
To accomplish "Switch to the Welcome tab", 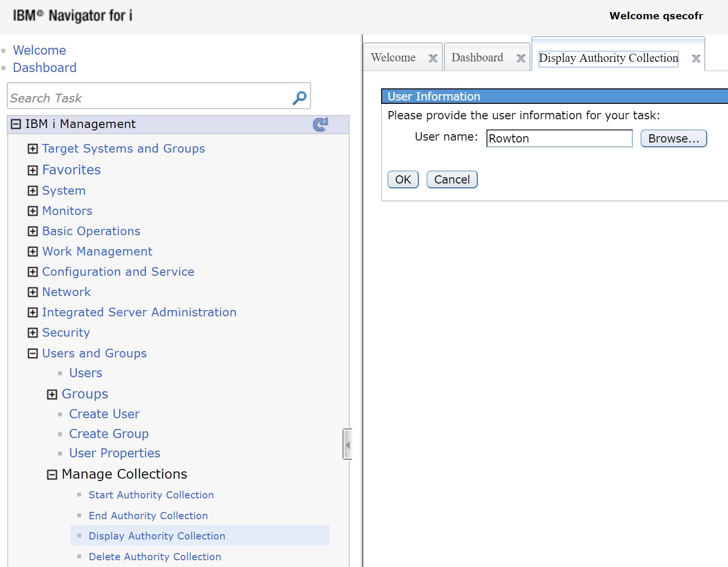I will pos(393,58).
